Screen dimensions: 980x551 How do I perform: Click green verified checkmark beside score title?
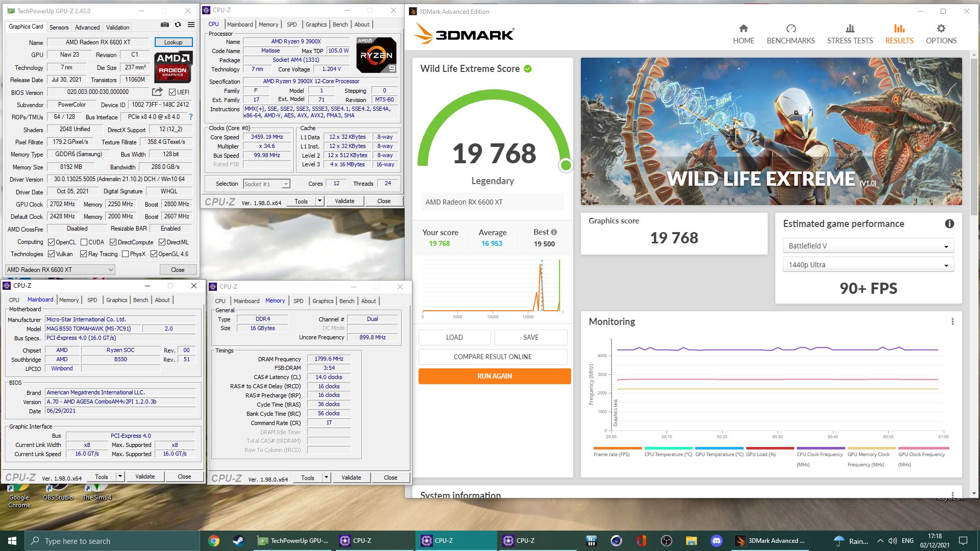coord(528,68)
